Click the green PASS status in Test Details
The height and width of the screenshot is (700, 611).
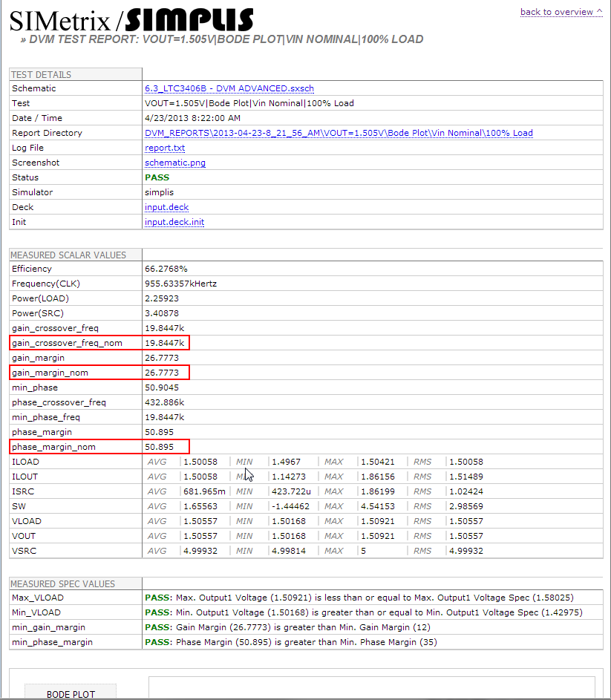click(x=157, y=177)
